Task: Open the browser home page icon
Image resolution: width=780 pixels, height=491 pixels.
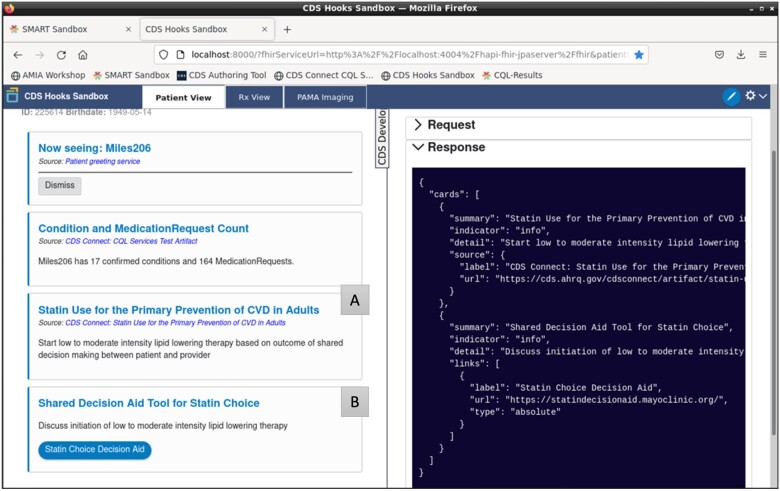Action: 83,55
